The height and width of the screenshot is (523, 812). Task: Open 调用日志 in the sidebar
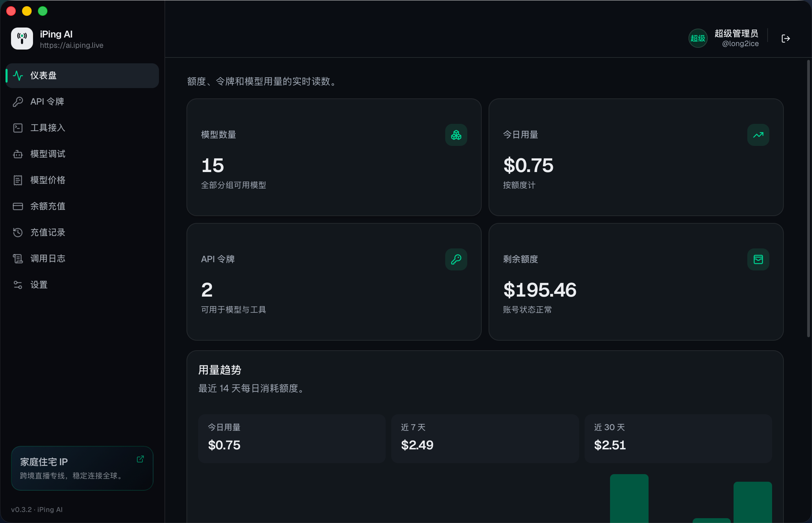tap(82, 259)
